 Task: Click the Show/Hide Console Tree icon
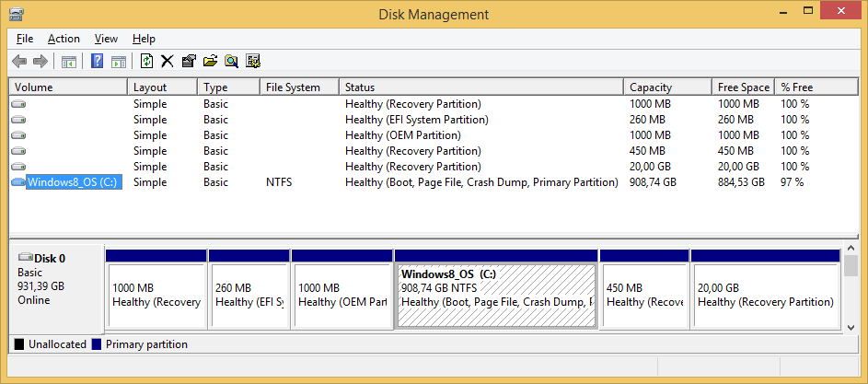68,62
